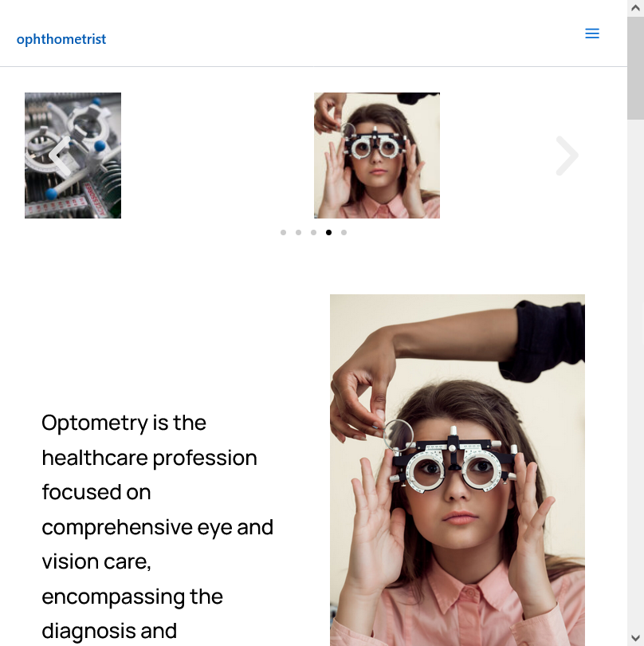Select the second carousel dot
644x646 pixels.
(x=299, y=232)
